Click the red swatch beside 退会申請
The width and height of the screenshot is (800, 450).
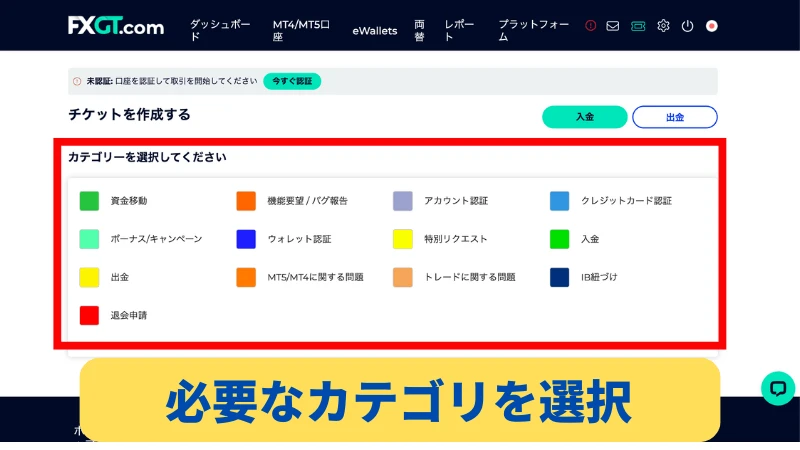click(x=89, y=315)
